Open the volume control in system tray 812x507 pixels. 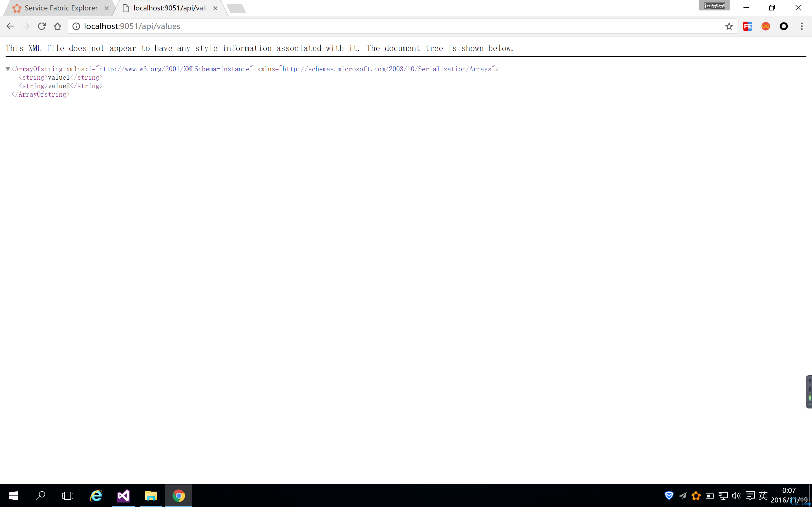(736, 496)
